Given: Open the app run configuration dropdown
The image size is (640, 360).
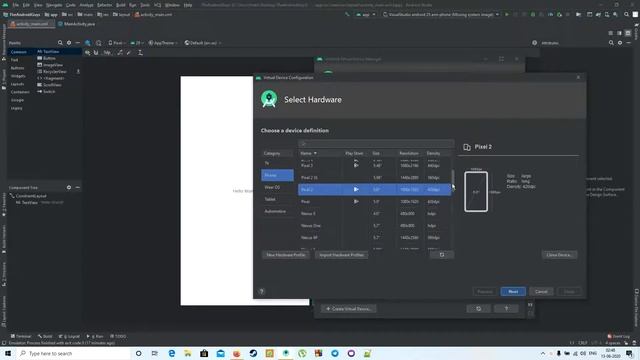Looking at the screenshot, I should (365, 15).
